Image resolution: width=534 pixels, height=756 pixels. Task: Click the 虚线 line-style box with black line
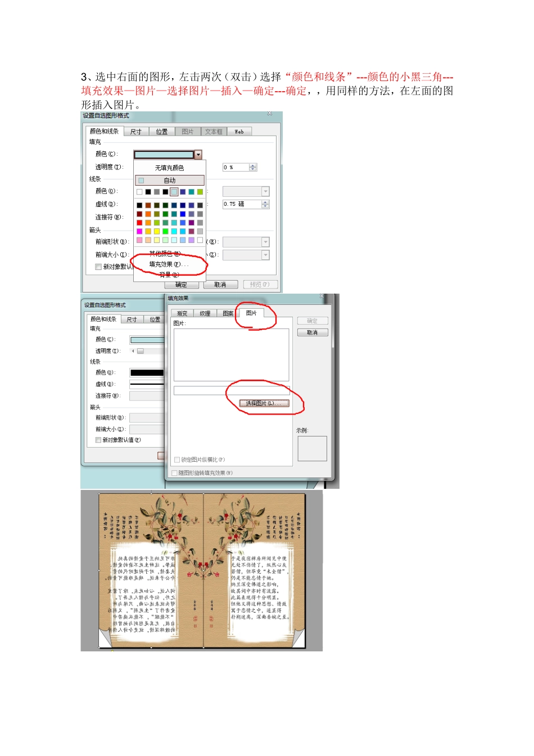click(147, 384)
